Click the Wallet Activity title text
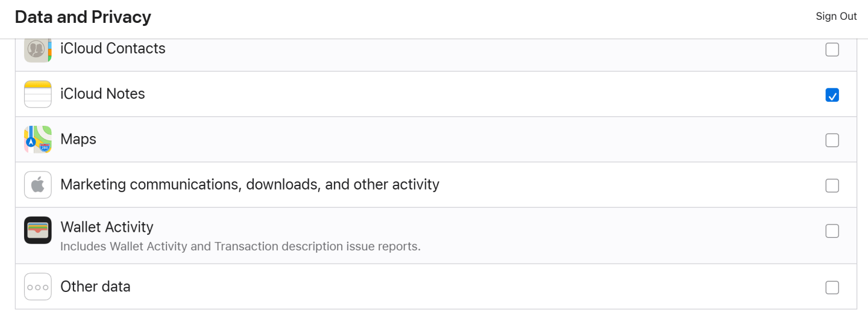Image resolution: width=868 pixels, height=319 pixels. [107, 227]
